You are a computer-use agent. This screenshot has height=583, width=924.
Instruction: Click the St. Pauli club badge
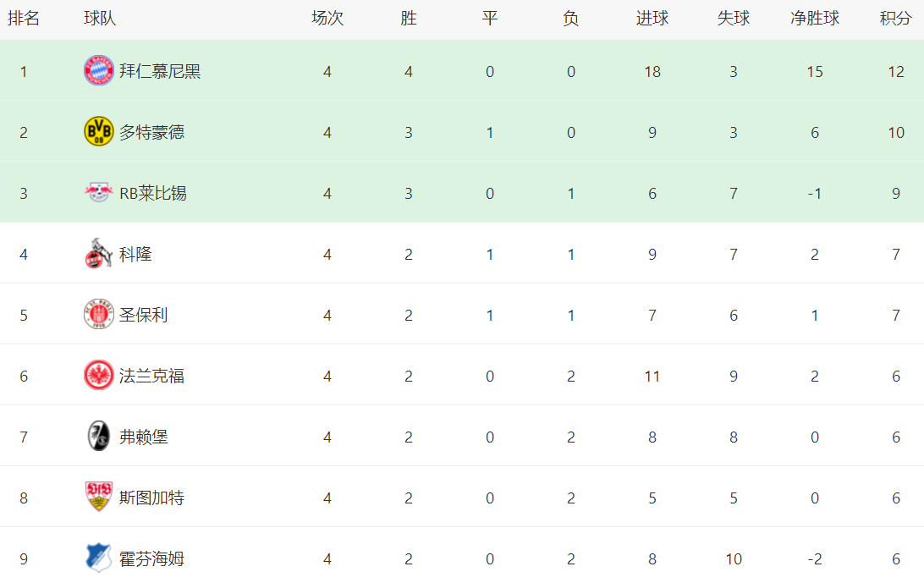tap(98, 315)
